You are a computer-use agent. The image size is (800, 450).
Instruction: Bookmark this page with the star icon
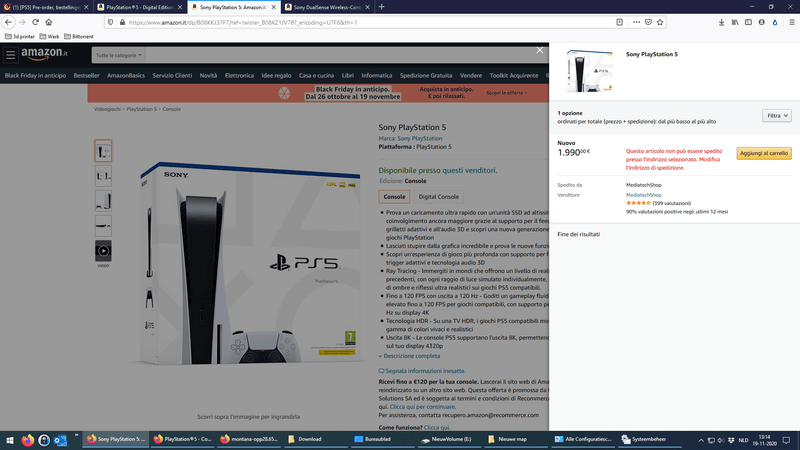tap(660, 22)
